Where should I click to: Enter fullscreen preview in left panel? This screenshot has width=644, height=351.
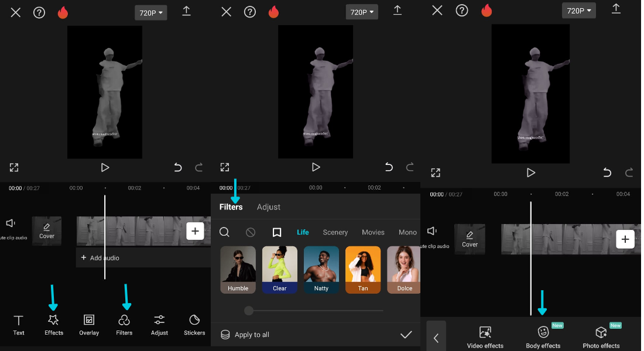(14, 167)
